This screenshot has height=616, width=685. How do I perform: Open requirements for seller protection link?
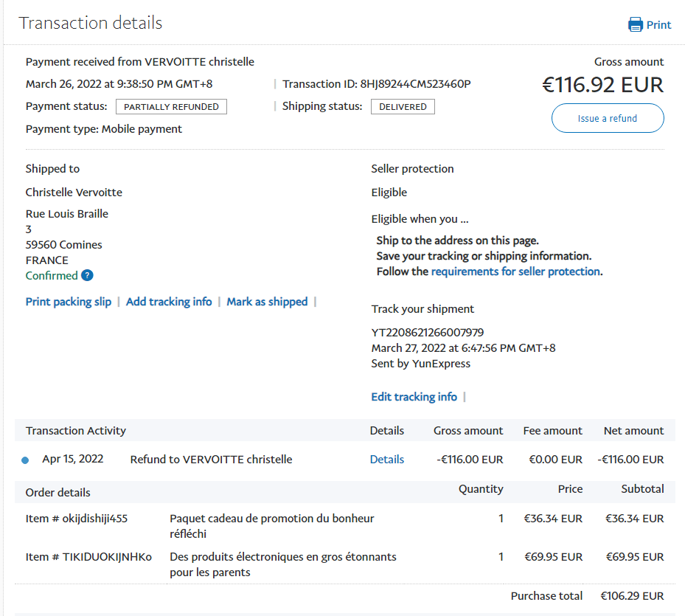click(515, 271)
